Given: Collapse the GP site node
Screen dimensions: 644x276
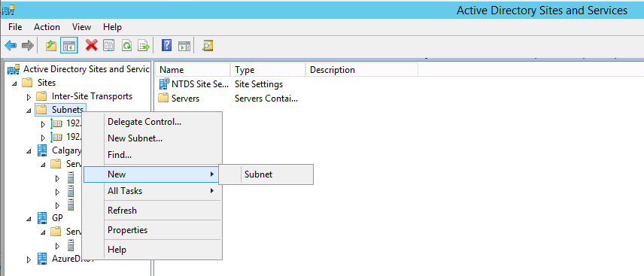Looking at the screenshot, I should tap(29, 219).
